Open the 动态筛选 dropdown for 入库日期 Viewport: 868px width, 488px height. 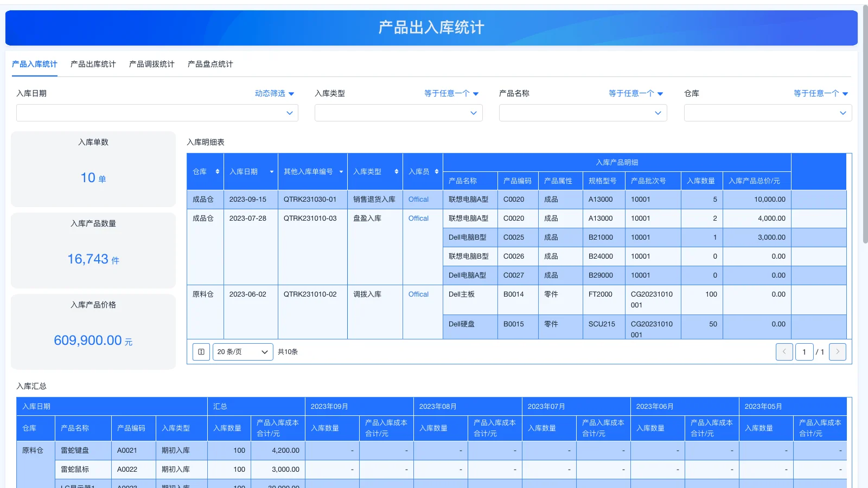tap(274, 93)
